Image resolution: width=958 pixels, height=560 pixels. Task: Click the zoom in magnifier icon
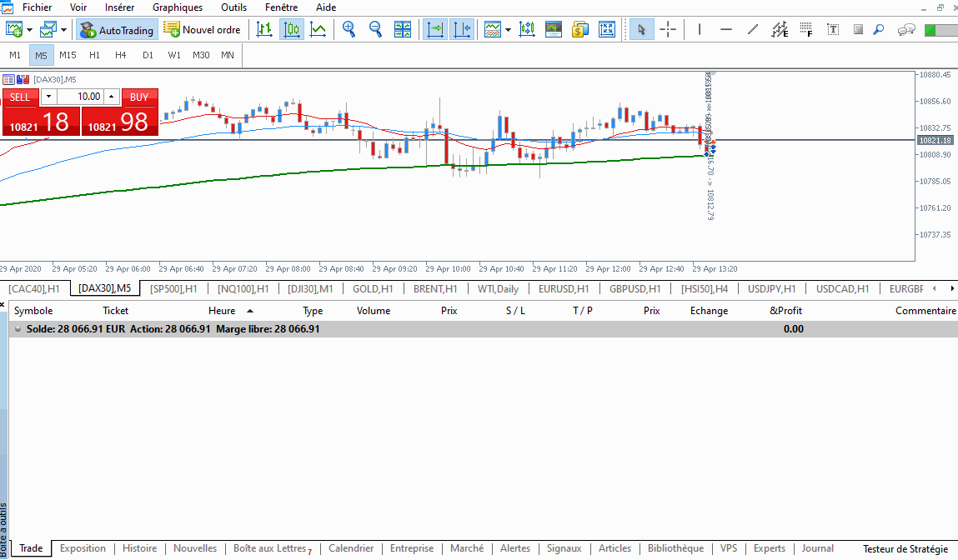point(349,29)
